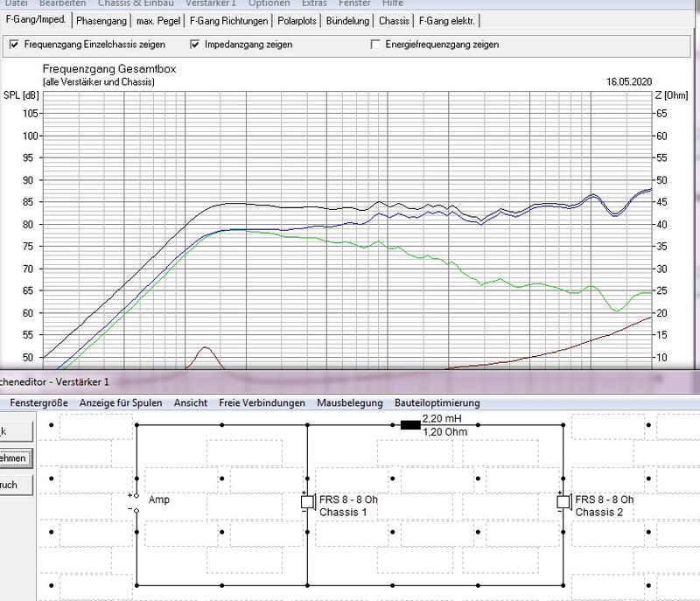Select the Bündelung tab

point(349,20)
